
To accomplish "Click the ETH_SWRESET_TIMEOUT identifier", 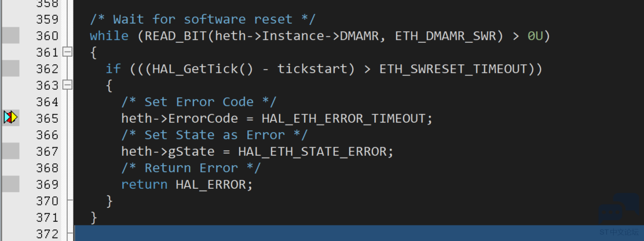I will [453, 69].
